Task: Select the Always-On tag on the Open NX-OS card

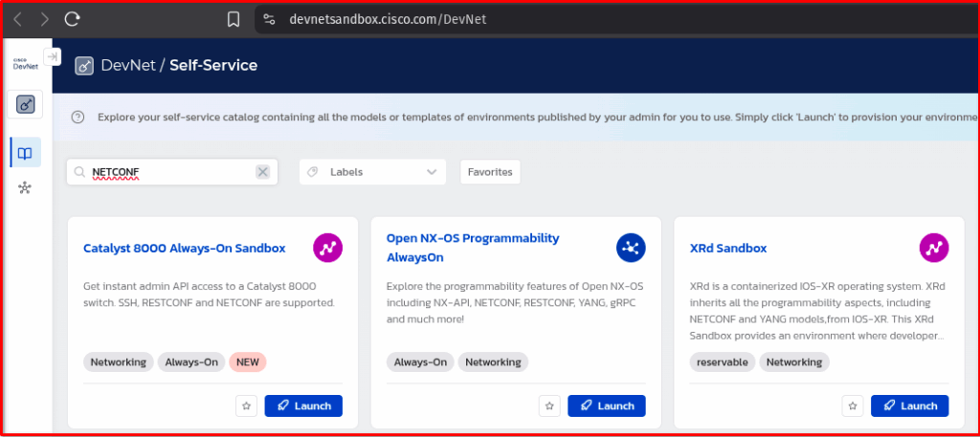Action: pos(420,362)
